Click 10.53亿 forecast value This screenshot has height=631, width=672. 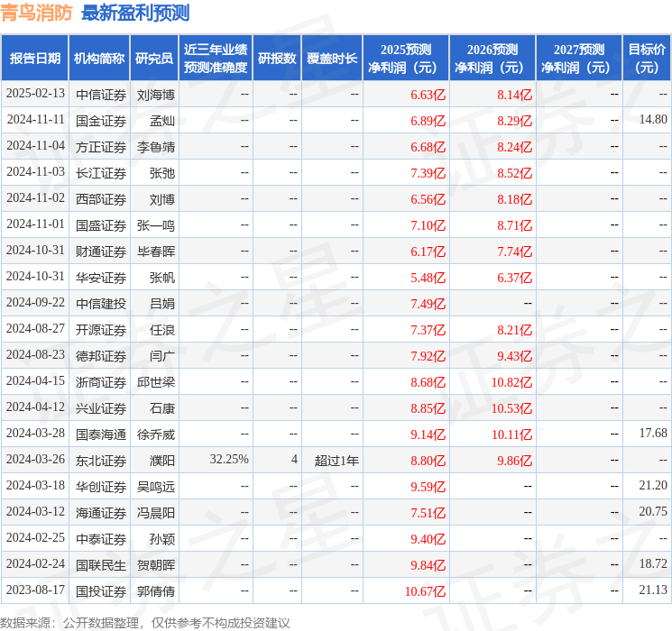(x=511, y=408)
